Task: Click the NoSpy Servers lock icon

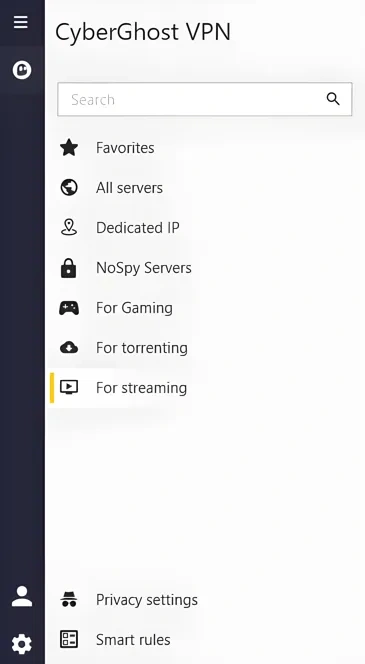Action: (69, 268)
